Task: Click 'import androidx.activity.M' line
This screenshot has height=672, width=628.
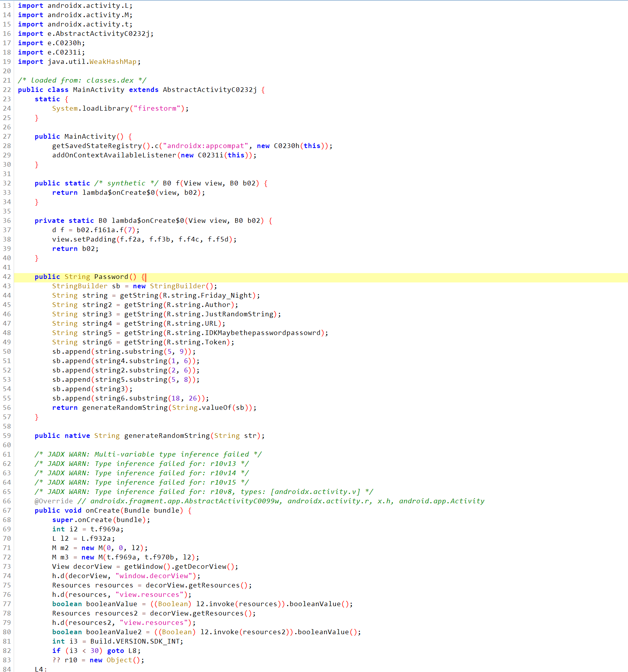Action: pos(75,15)
